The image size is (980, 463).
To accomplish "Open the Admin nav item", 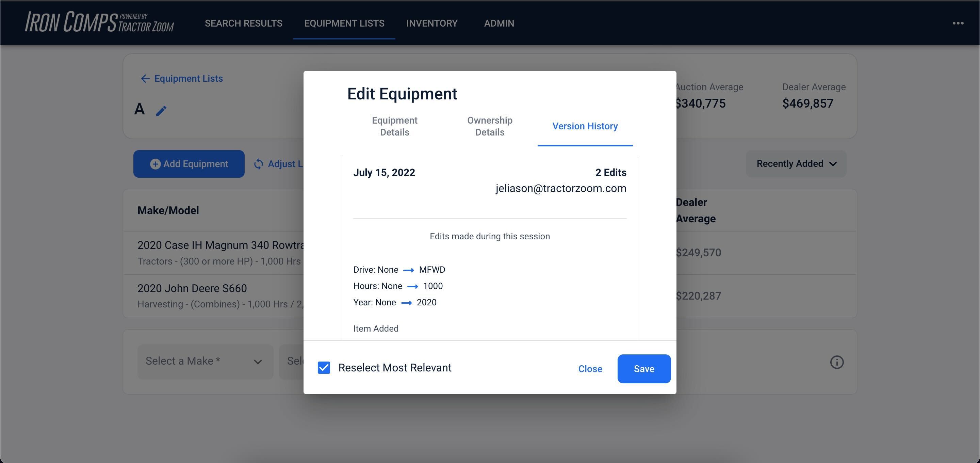I will point(499,23).
